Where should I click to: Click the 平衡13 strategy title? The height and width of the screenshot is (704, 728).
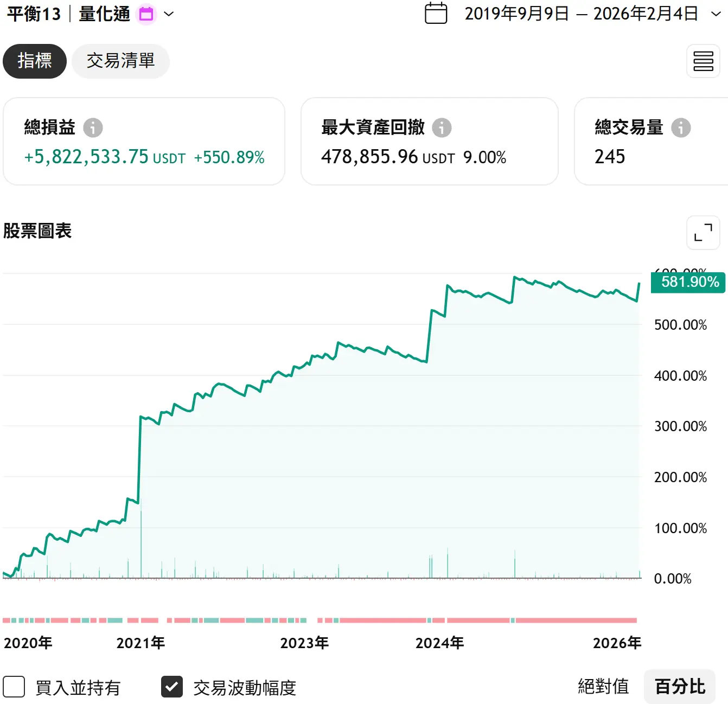tap(34, 14)
